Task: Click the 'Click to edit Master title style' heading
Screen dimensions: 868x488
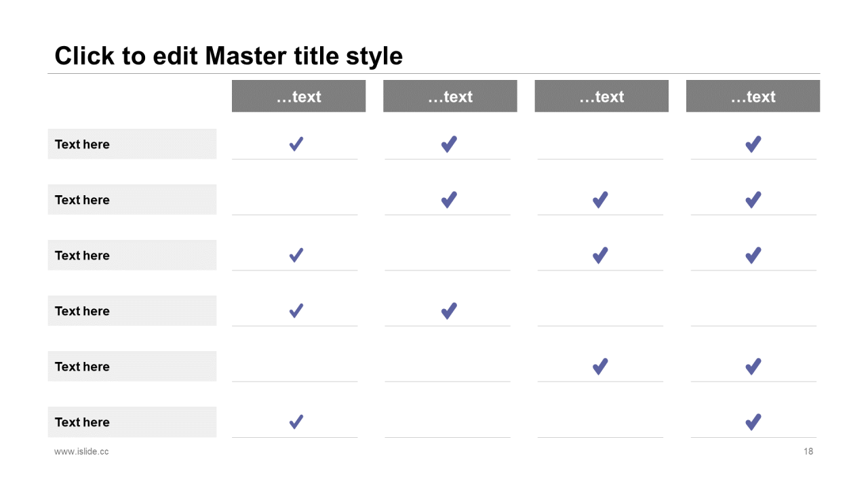Action: (229, 56)
